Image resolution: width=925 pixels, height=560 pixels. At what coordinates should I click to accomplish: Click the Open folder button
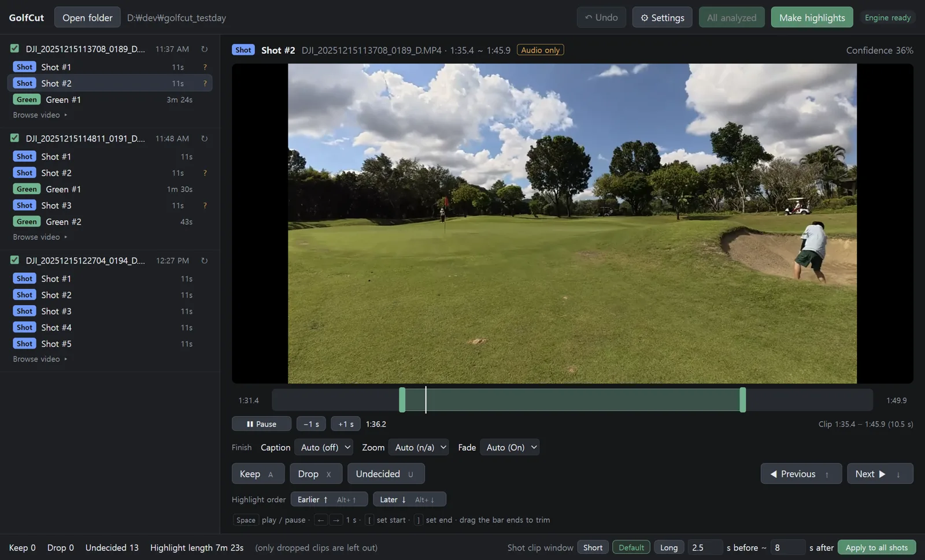(87, 17)
